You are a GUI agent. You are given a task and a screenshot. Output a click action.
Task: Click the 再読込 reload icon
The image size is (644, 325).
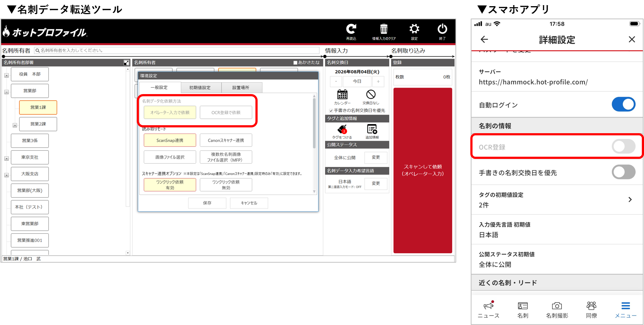pyautogui.click(x=351, y=29)
